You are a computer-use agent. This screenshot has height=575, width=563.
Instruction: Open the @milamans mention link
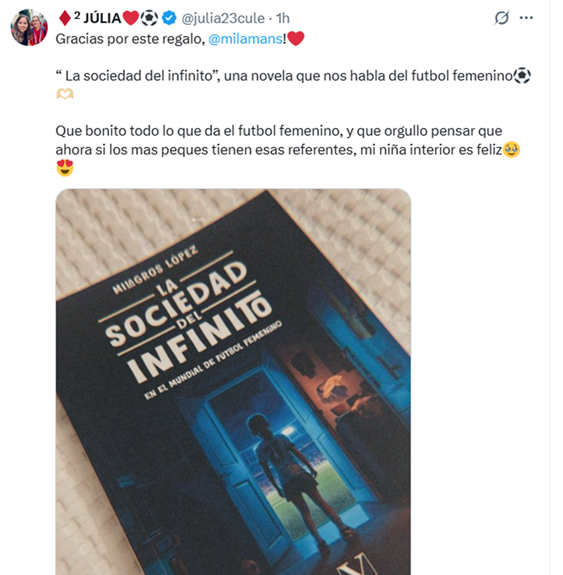pyautogui.click(x=245, y=39)
